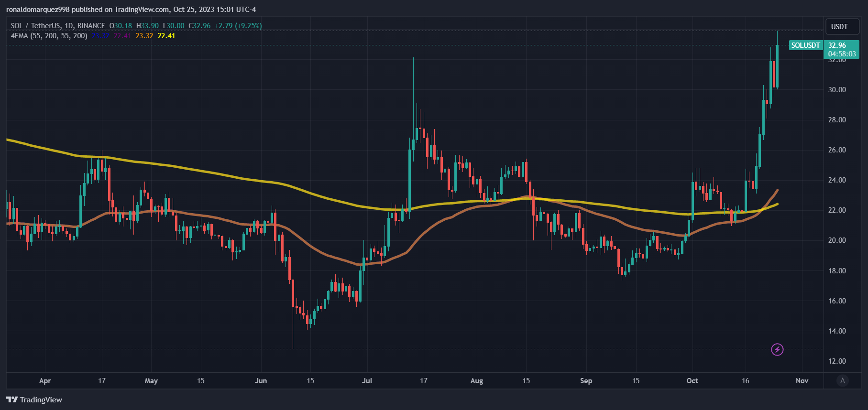
Task: Click the 26.00 price axis label
Action: [837, 150]
